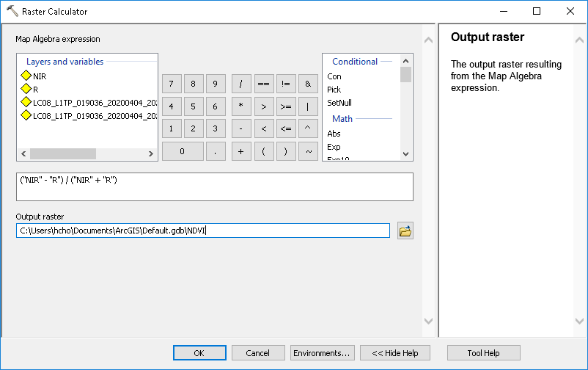Select the Abs math function
The width and height of the screenshot is (588, 370).
click(334, 134)
